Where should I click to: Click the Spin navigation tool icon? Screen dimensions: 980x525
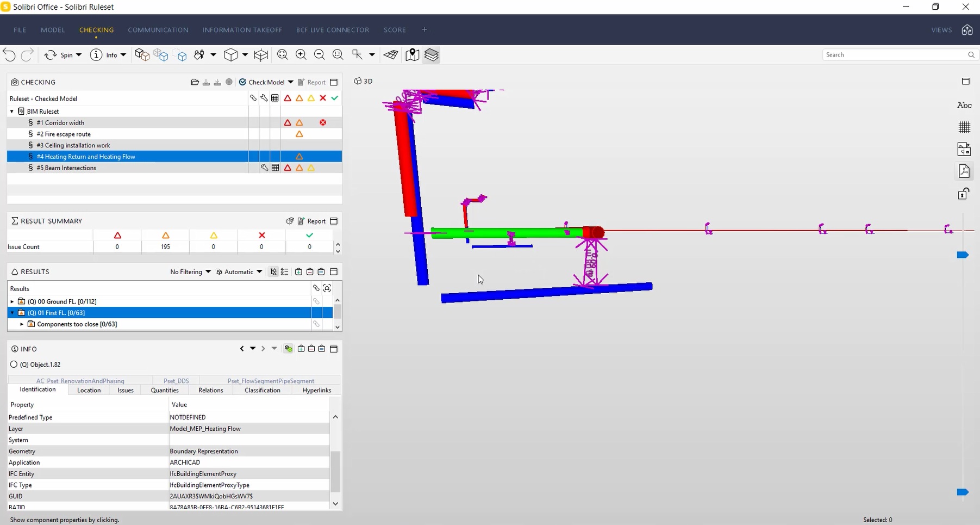click(x=51, y=55)
